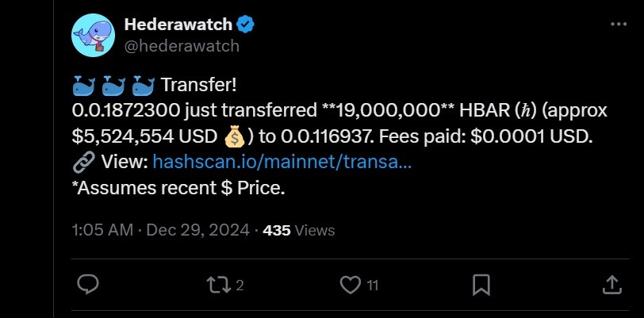Click the "Assumes recent $ Price" text

pos(178,189)
